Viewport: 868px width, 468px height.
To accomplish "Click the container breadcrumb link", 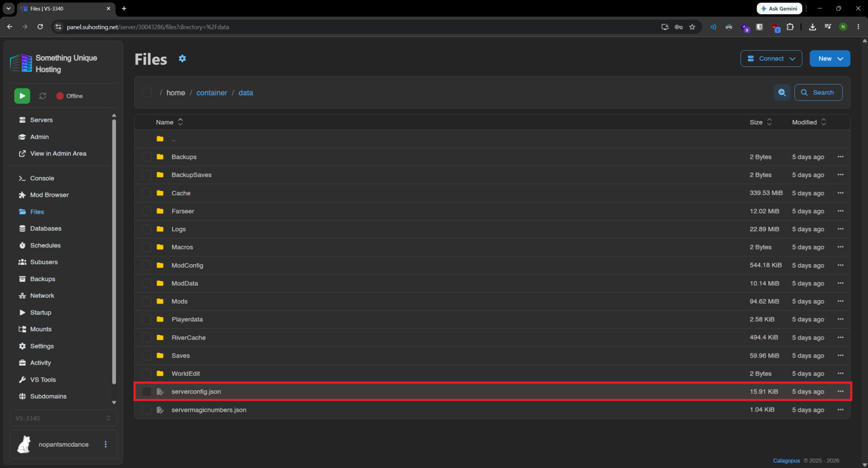I will point(211,93).
